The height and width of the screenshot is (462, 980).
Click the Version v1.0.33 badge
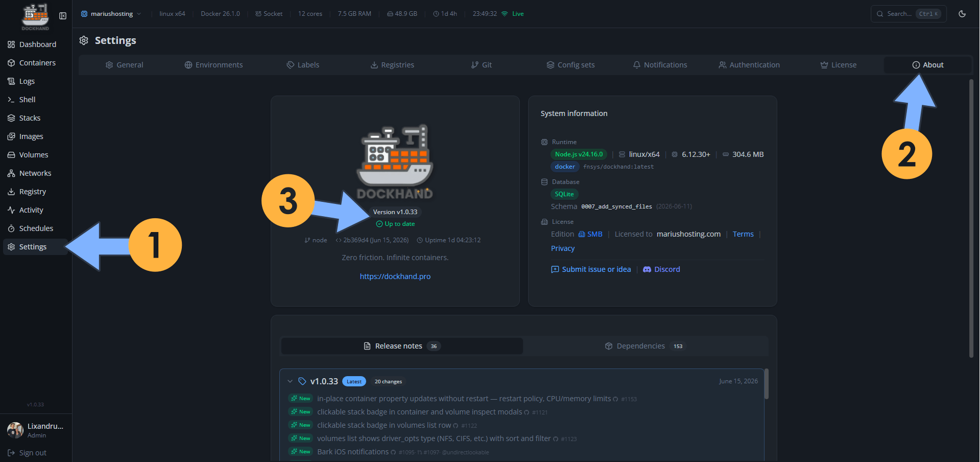click(x=395, y=212)
